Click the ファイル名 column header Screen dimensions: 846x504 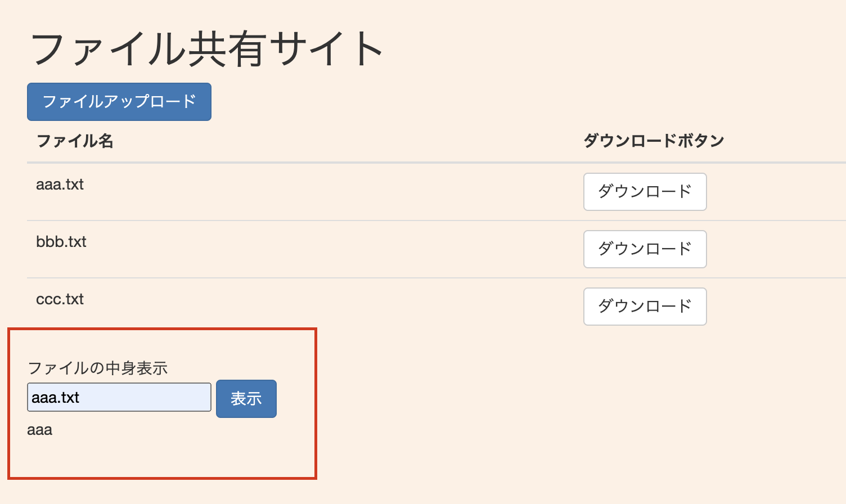(x=75, y=141)
